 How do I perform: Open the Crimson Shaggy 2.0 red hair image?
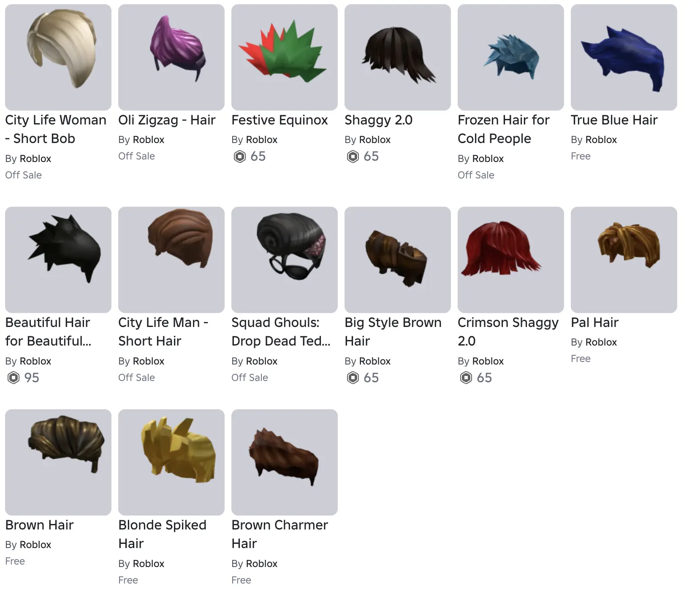pyautogui.click(x=511, y=260)
